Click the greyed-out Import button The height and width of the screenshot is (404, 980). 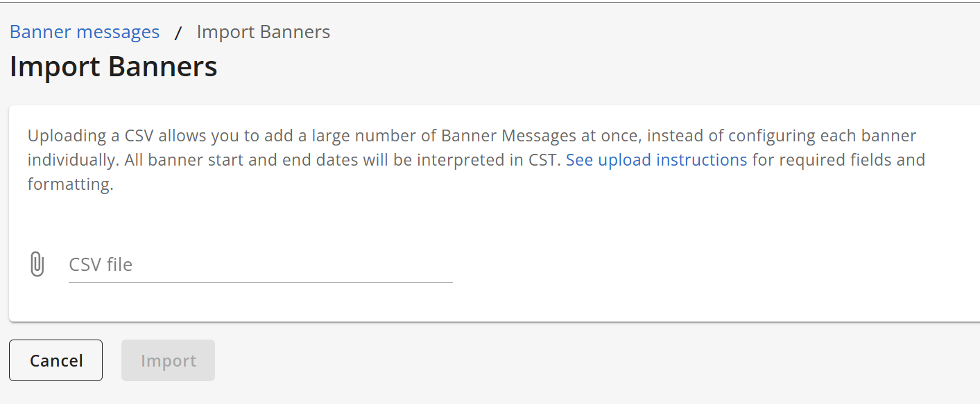click(x=168, y=360)
